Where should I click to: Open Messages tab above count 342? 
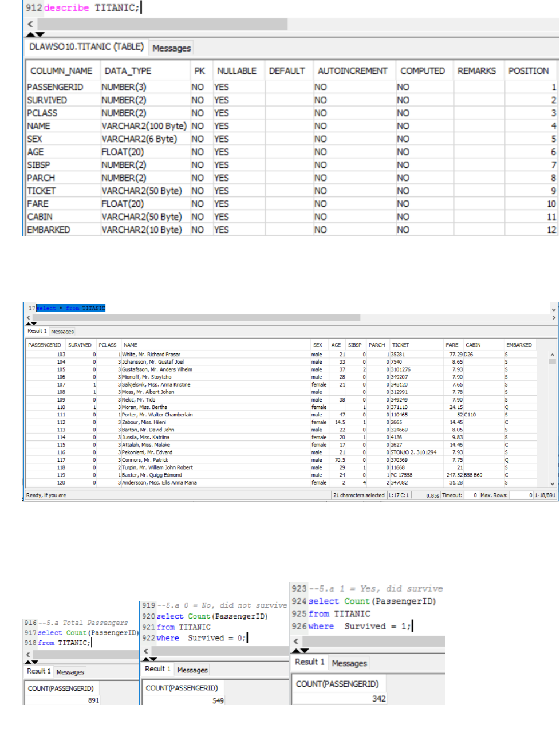349,663
